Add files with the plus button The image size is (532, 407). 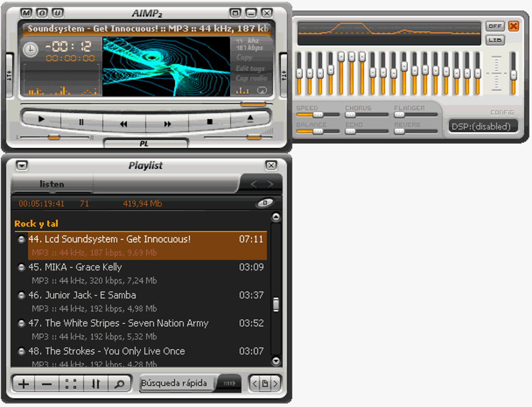(x=23, y=384)
